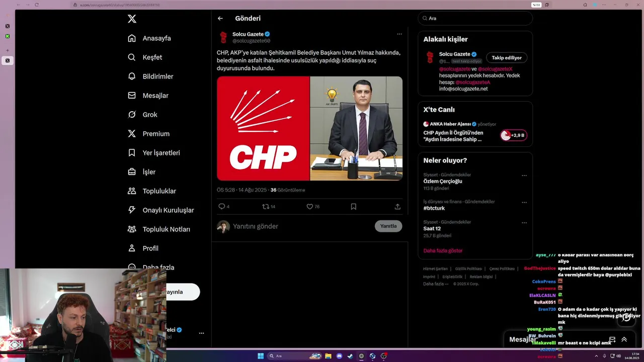Click the new message icon in Mesajlar drawer

coord(612,339)
